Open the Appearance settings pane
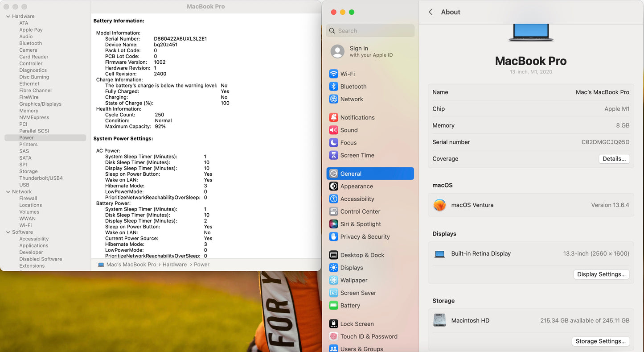This screenshot has width=644, height=352. tap(357, 186)
